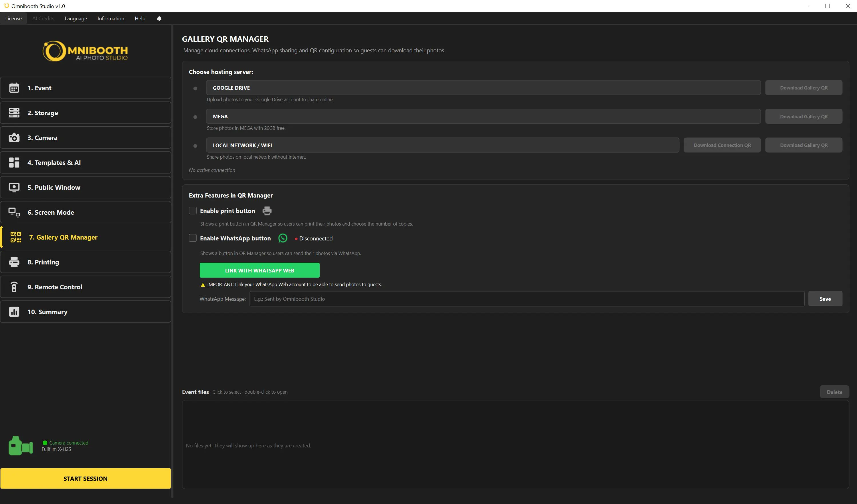Click Download Connection QR button
The width and height of the screenshot is (857, 504).
coord(722,145)
